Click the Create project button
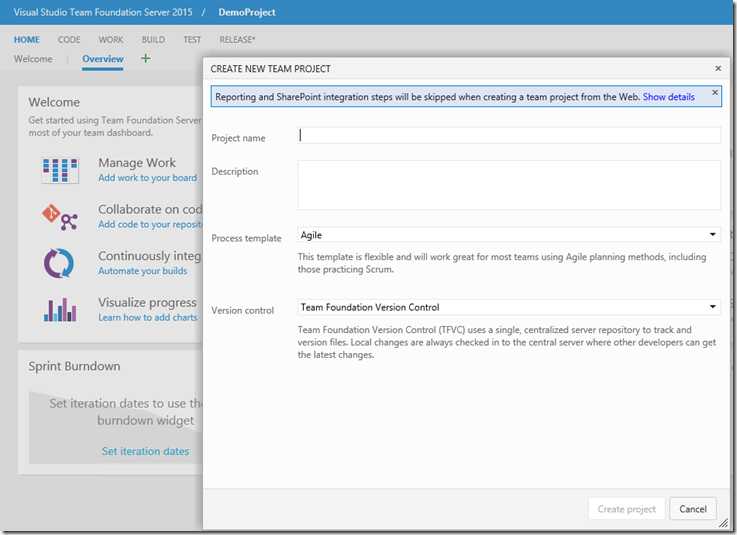 (627, 509)
